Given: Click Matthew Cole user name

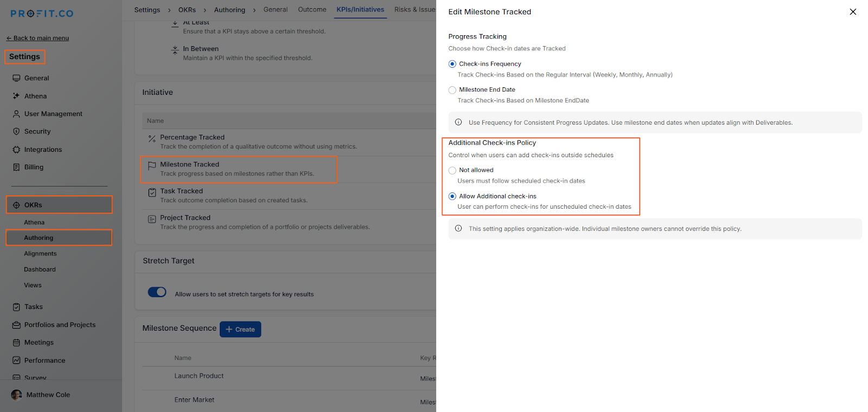Looking at the screenshot, I should (x=48, y=395).
